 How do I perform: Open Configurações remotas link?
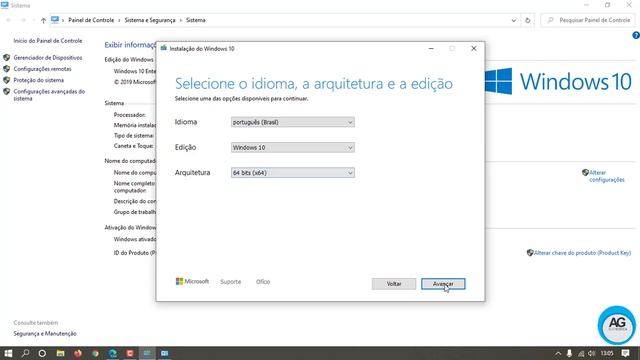(42, 69)
